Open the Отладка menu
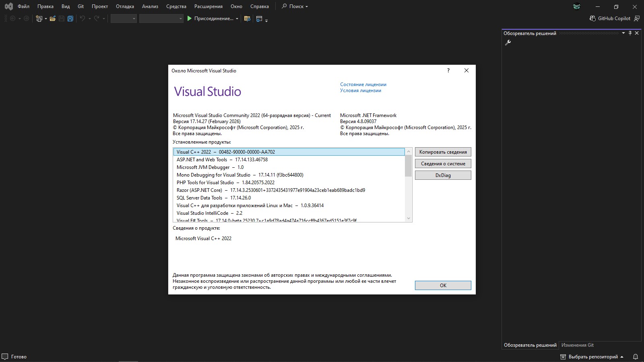Viewport: 644px width, 362px height. (x=125, y=6)
